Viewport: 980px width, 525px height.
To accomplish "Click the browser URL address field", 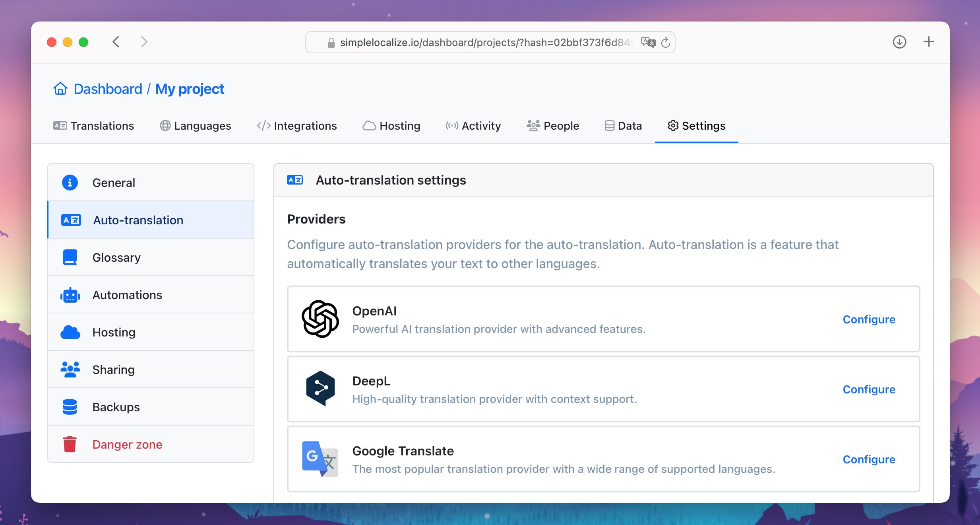I will 490,42.
